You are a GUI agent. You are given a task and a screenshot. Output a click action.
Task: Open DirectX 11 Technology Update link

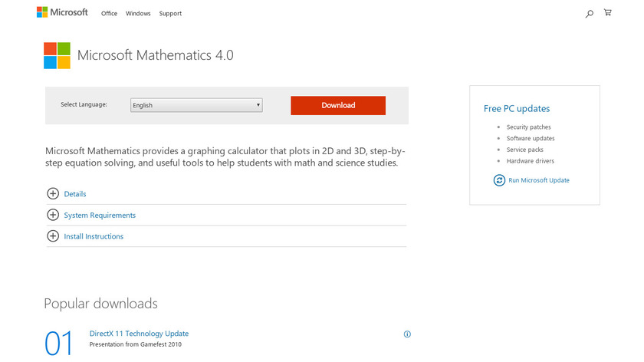[139, 334]
